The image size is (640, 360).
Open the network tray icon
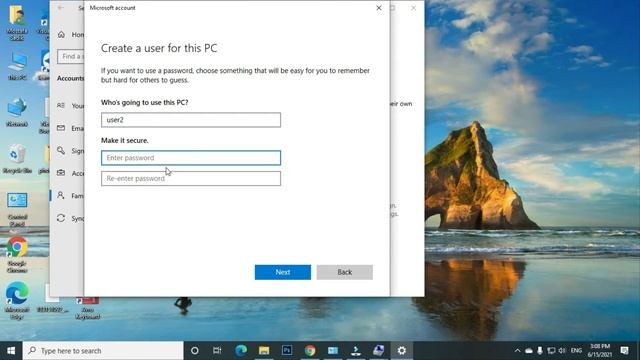(551, 351)
